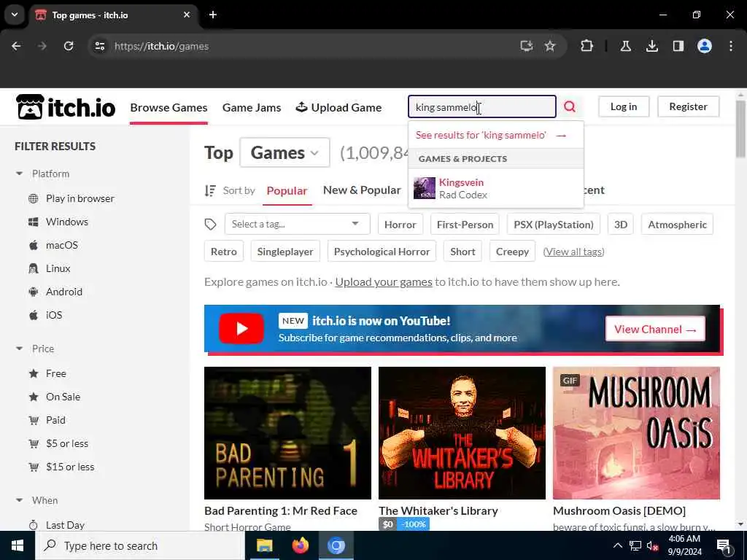This screenshot has width=747, height=560.
Task: Click the YouTube play logo
Action: (x=241, y=329)
